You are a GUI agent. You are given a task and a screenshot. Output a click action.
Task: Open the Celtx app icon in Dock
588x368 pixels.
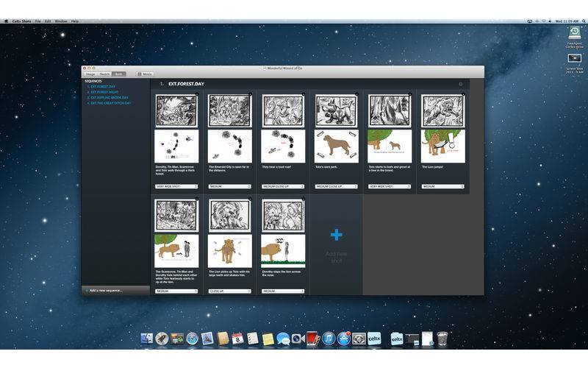[x=374, y=339]
